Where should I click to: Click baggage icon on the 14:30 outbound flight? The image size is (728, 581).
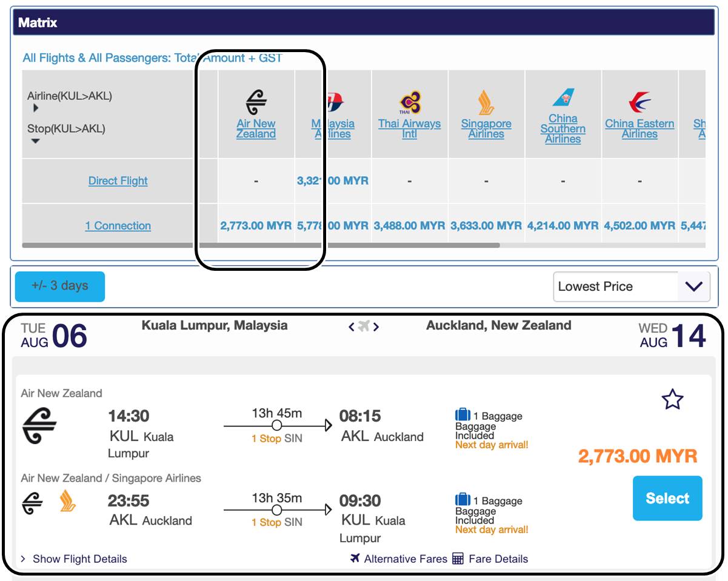coord(463,415)
